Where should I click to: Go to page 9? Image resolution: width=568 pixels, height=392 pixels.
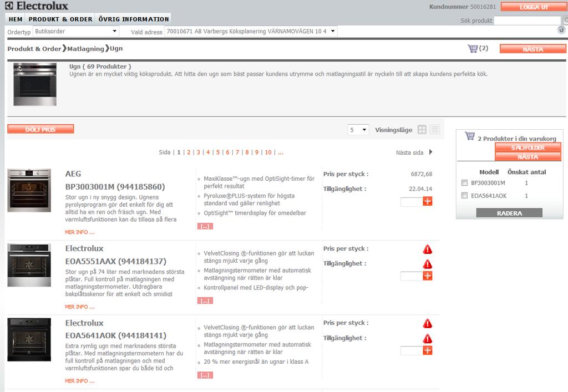(x=257, y=152)
